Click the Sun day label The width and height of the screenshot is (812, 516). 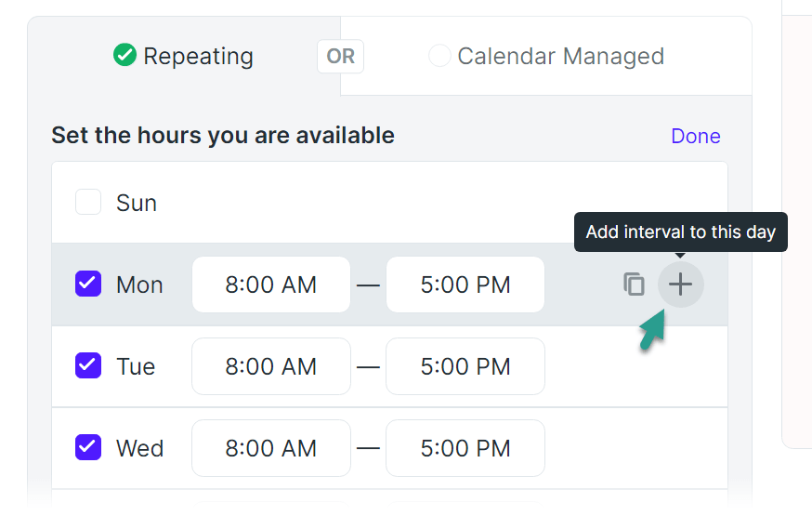[x=137, y=203]
